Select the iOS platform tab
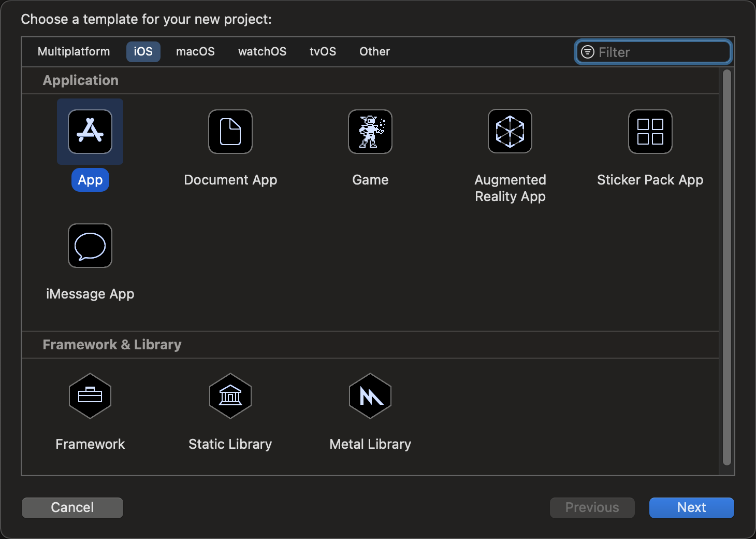The width and height of the screenshot is (756, 539). coord(143,52)
